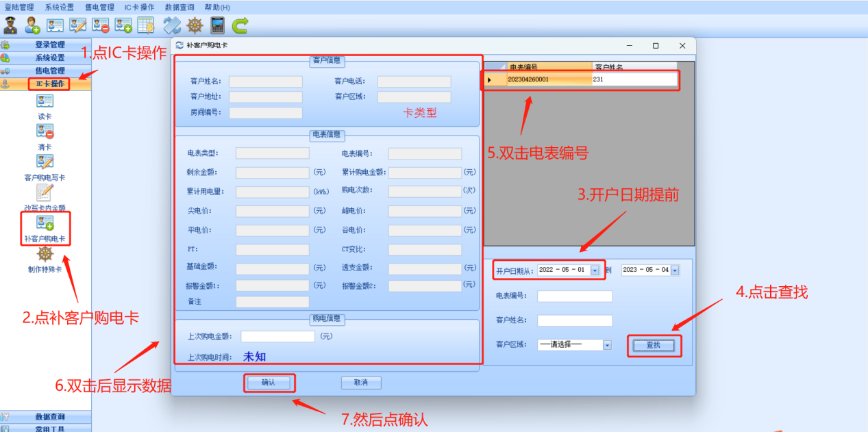Image resolution: width=868 pixels, height=432 pixels.
Task: Open 客户购电写卡 from the sidebar
Action: [x=45, y=166]
